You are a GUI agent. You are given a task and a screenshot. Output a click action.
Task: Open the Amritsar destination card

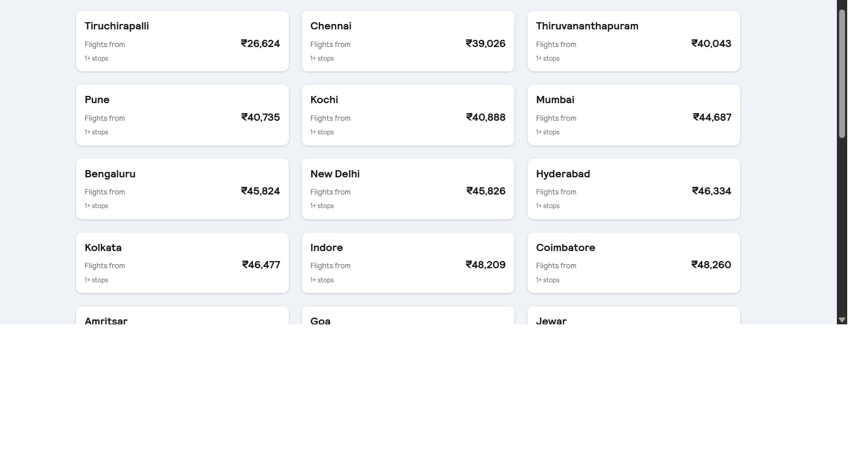coord(182,316)
